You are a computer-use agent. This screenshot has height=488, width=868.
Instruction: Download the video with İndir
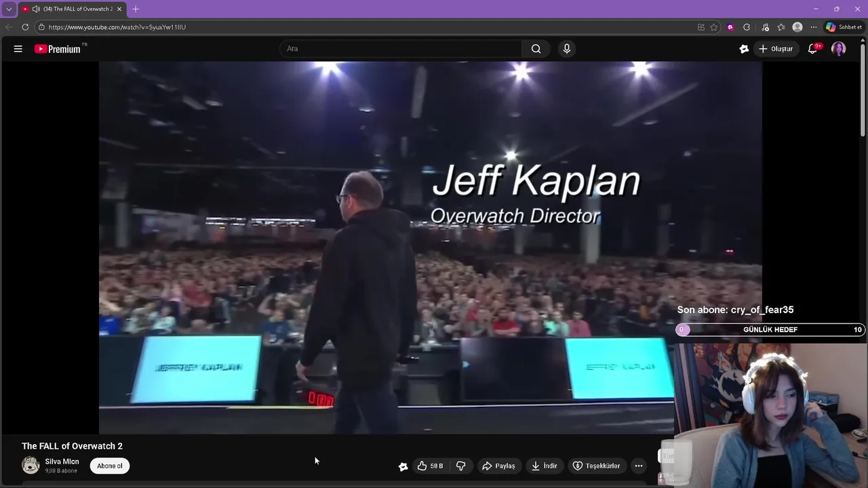tap(544, 466)
